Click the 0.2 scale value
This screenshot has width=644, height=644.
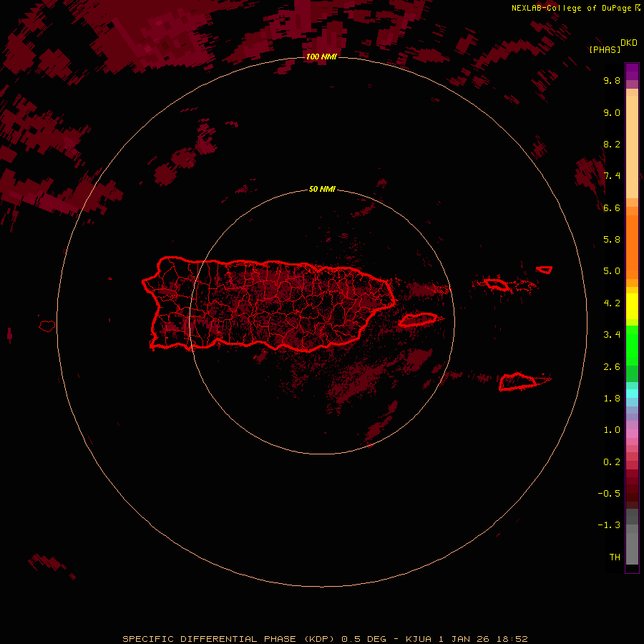click(x=612, y=462)
